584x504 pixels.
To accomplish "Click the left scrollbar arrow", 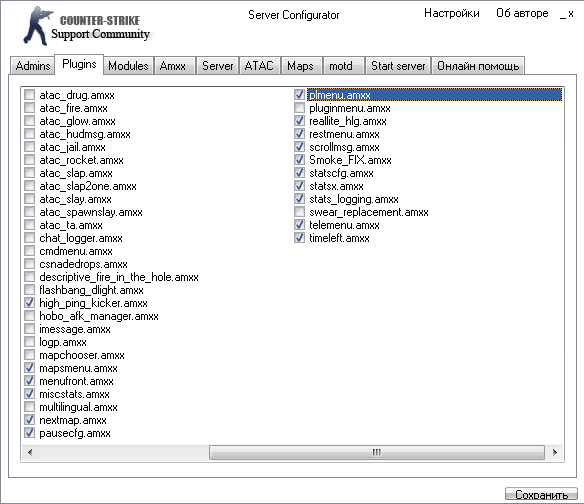I will pyautogui.click(x=30, y=452).
